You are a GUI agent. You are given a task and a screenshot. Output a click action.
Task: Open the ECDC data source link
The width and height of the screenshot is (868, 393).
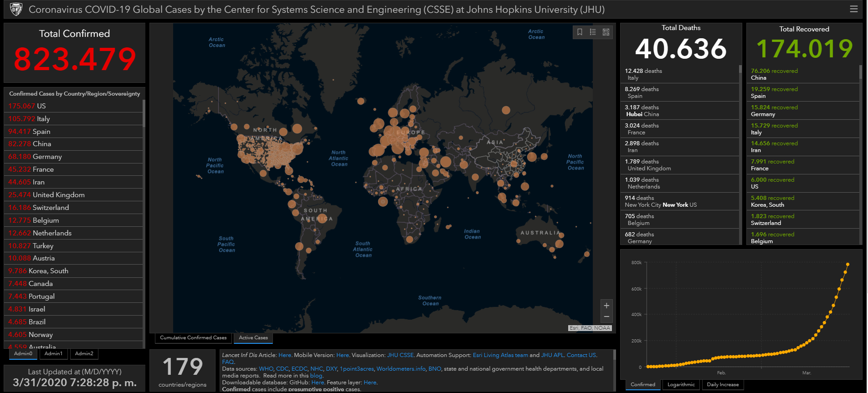pos(299,369)
